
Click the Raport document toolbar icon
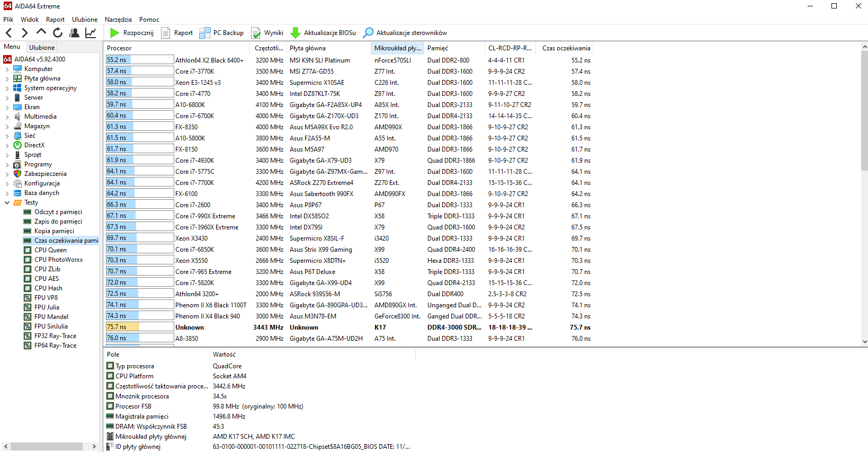(166, 33)
